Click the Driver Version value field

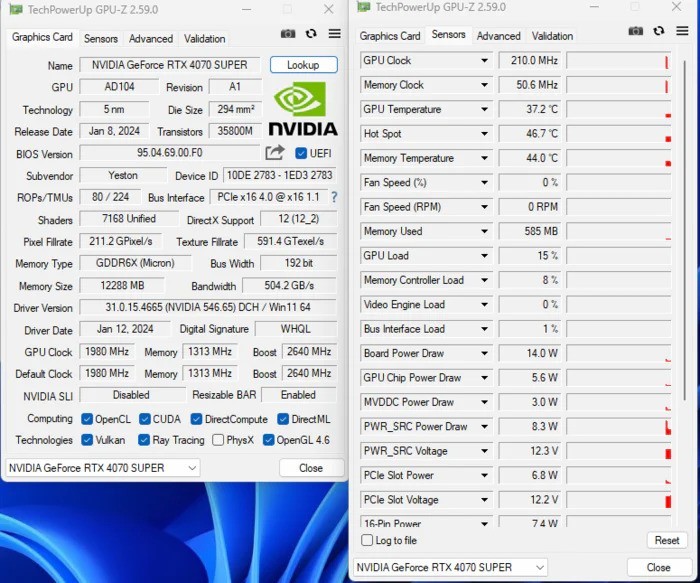point(208,308)
